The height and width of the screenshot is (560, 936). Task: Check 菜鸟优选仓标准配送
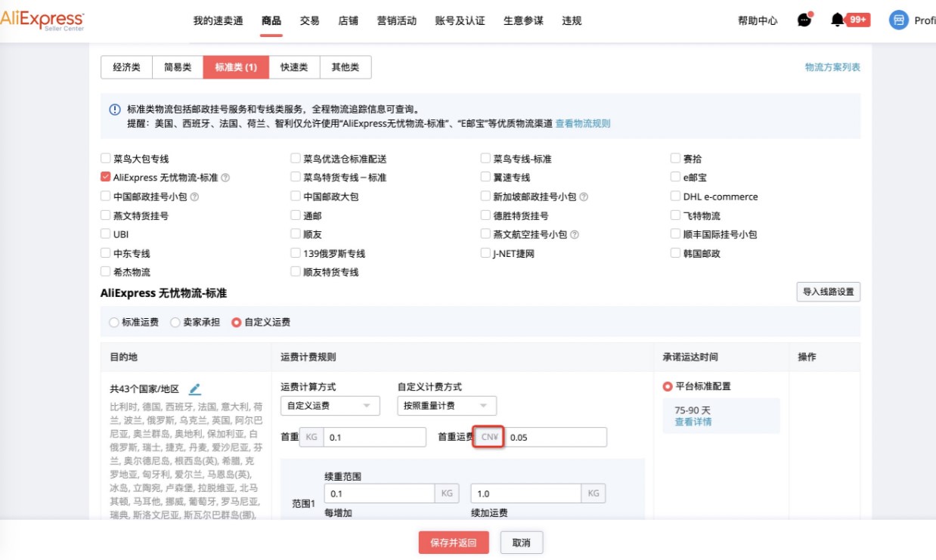point(296,159)
